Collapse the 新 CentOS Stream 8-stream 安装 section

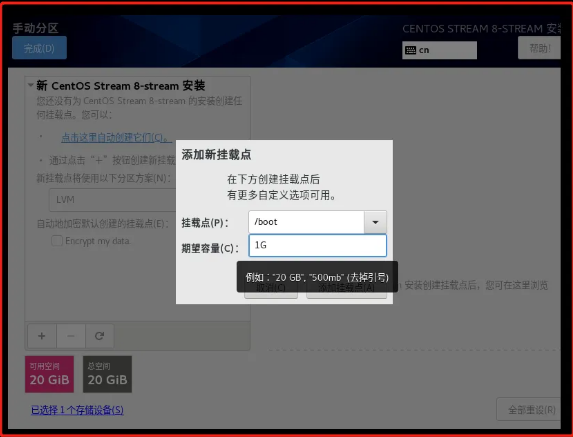(x=31, y=85)
